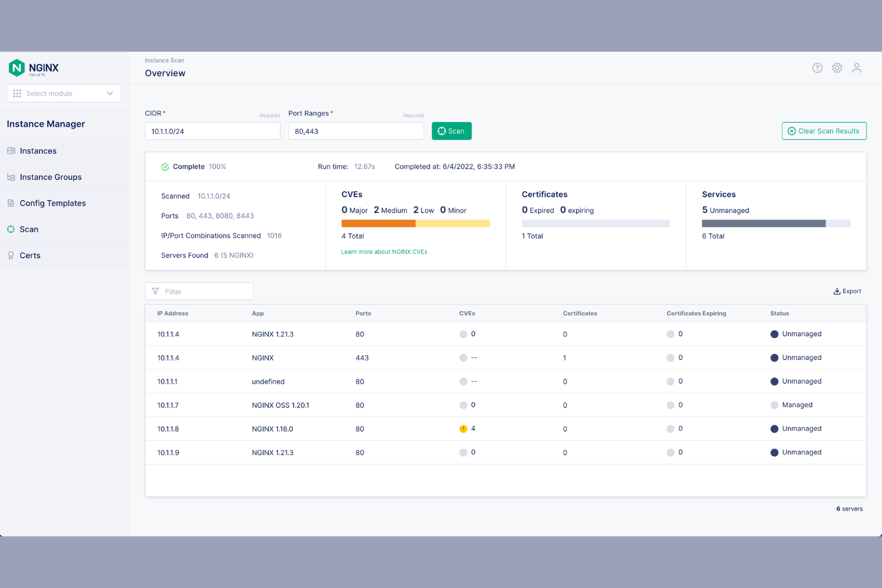
Task: Click port 443 cell
Action: [362, 358]
